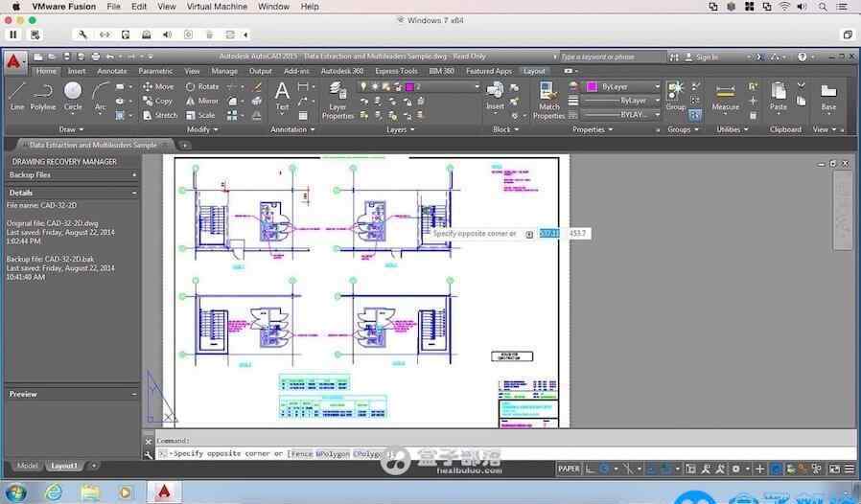The image size is (861, 504).
Task: Activate the Stretch command
Action: [x=160, y=115]
